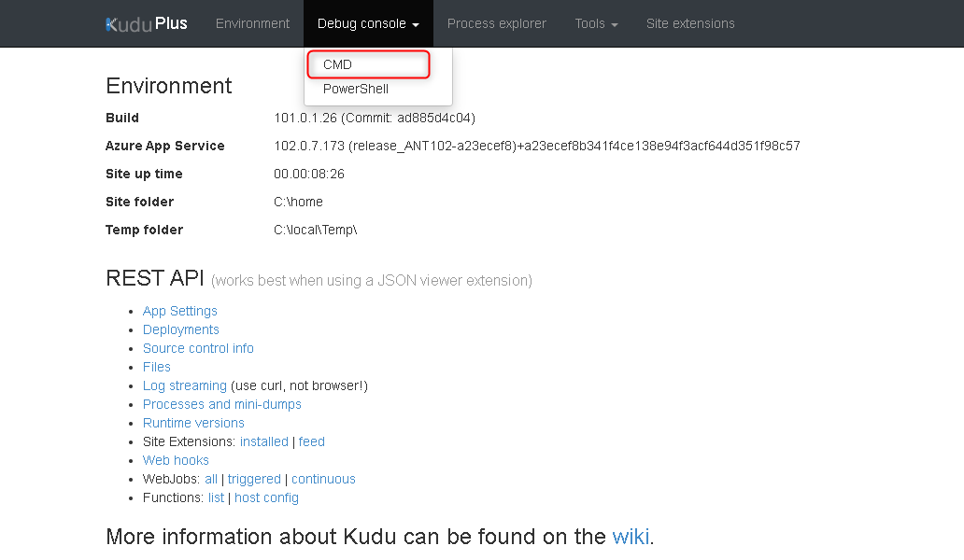
Task: Collapse the Debug console dropdown
Action: (x=368, y=23)
